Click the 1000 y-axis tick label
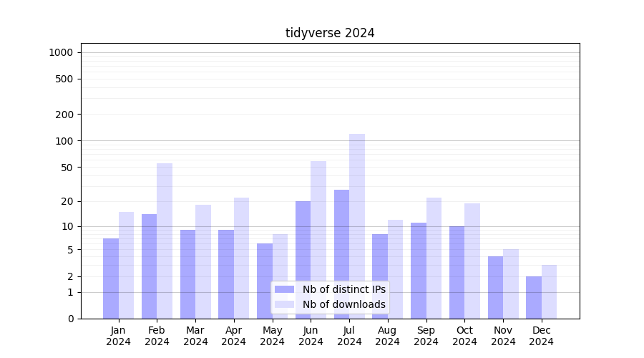This screenshot has height=358, width=644. [x=61, y=52]
